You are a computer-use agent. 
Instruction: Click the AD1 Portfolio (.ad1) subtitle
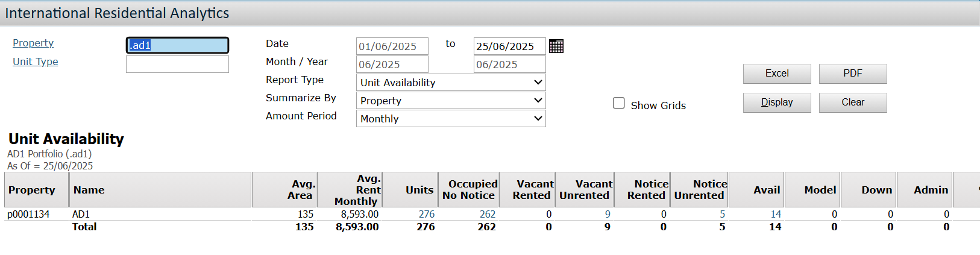coord(49,154)
